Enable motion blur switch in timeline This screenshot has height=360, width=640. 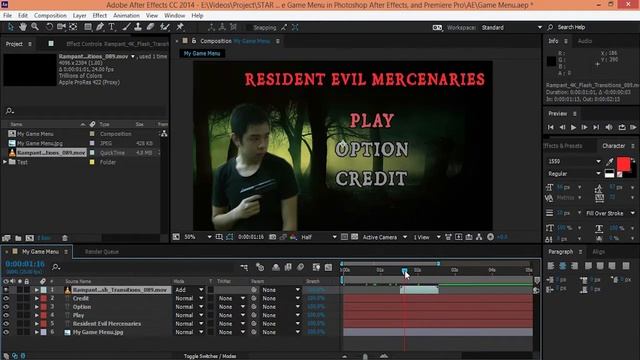[300, 267]
